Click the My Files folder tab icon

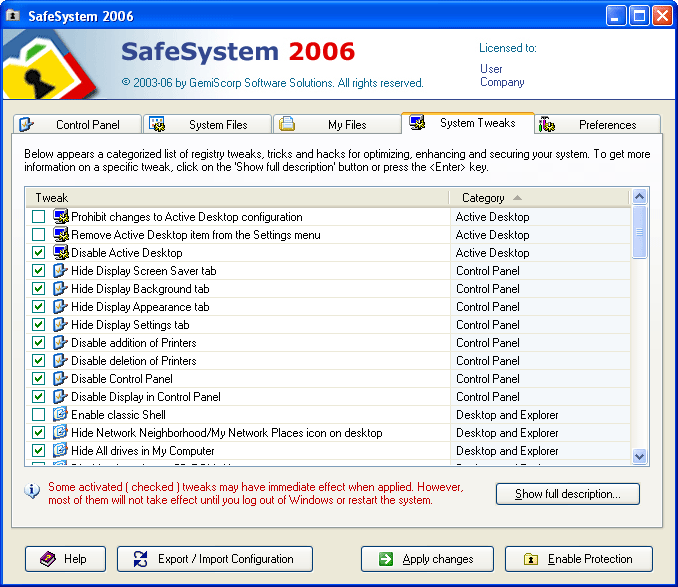(x=287, y=124)
